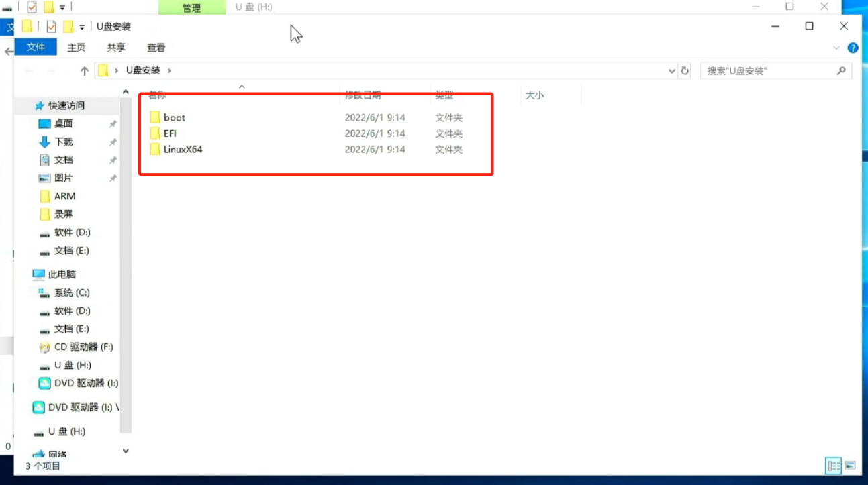This screenshot has width=868, height=485.
Task: Open the EFI folder
Action: (170, 133)
